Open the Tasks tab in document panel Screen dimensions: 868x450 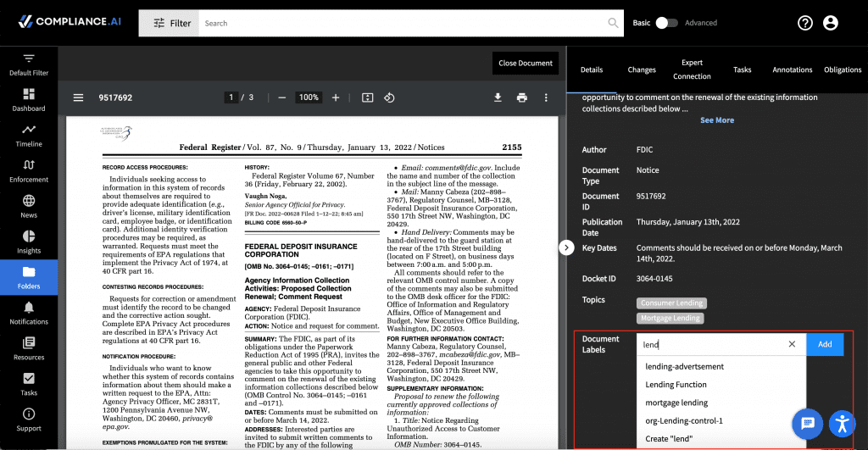click(x=742, y=69)
